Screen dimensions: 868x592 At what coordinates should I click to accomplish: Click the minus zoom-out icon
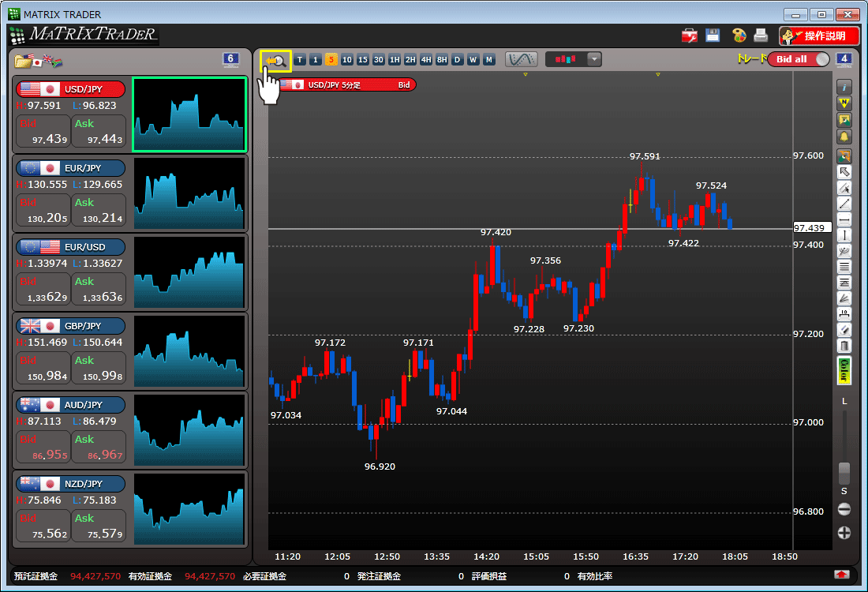(844, 509)
